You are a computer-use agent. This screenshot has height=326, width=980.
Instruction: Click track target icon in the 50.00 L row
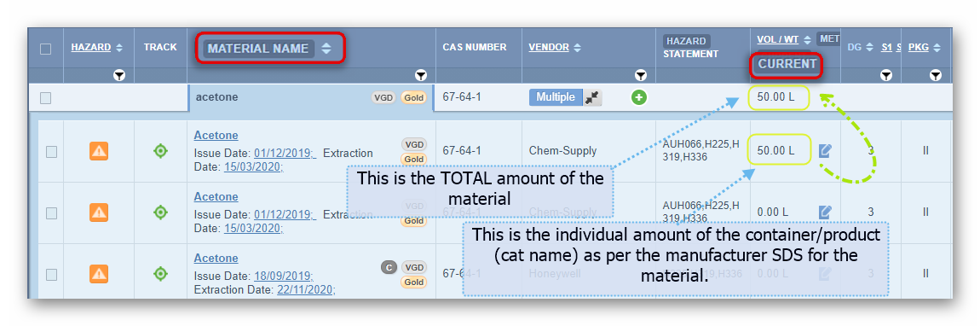[x=160, y=151]
